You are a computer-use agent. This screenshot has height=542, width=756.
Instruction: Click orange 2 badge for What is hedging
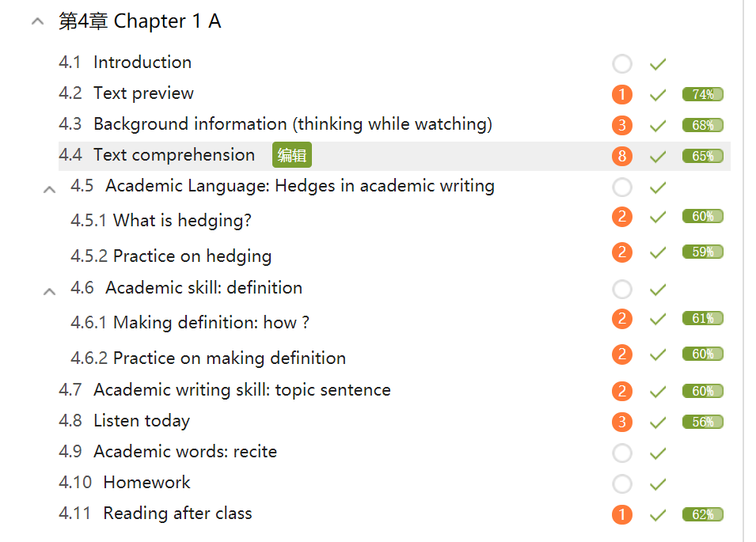coord(622,217)
